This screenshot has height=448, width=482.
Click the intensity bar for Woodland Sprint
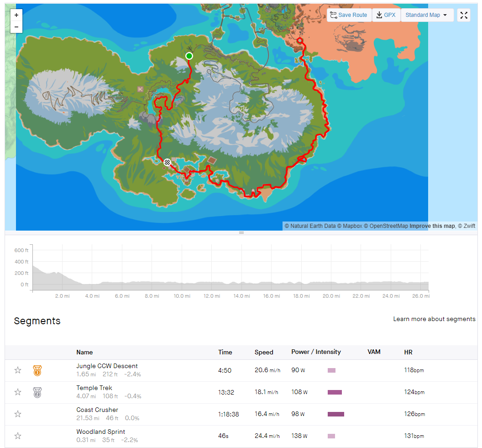331,436
